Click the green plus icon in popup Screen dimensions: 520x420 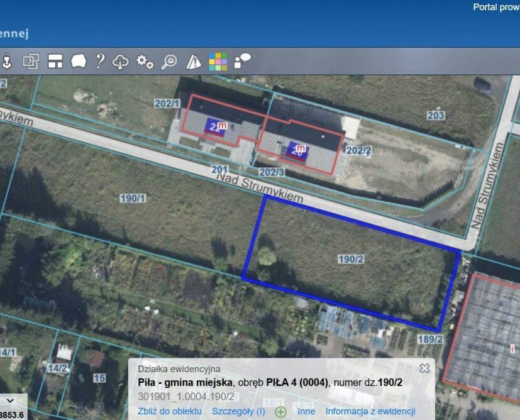point(280,412)
